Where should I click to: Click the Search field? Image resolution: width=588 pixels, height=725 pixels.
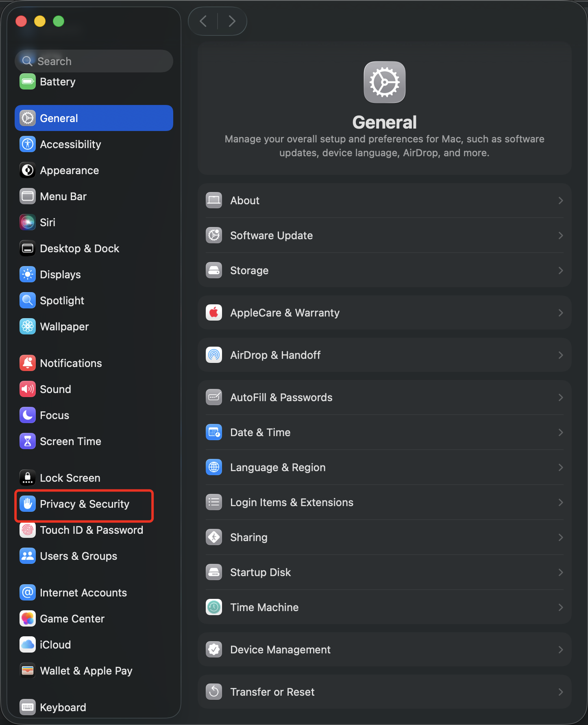click(x=98, y=61)
